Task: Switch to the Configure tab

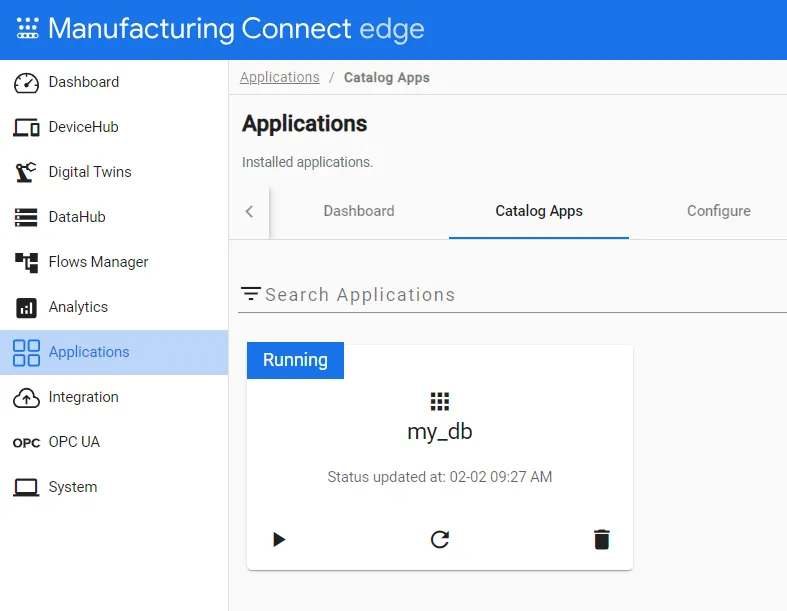Action: (718, 211)
